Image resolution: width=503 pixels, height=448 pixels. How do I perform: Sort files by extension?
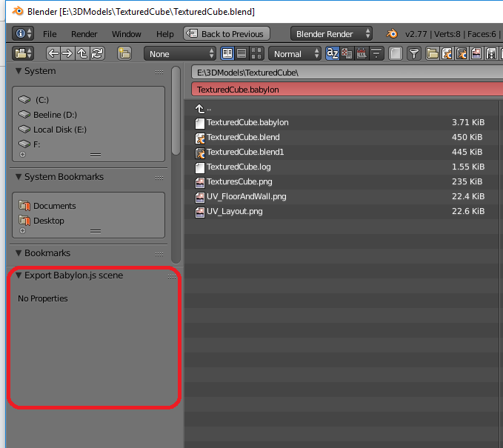click(x=347, y=53)
